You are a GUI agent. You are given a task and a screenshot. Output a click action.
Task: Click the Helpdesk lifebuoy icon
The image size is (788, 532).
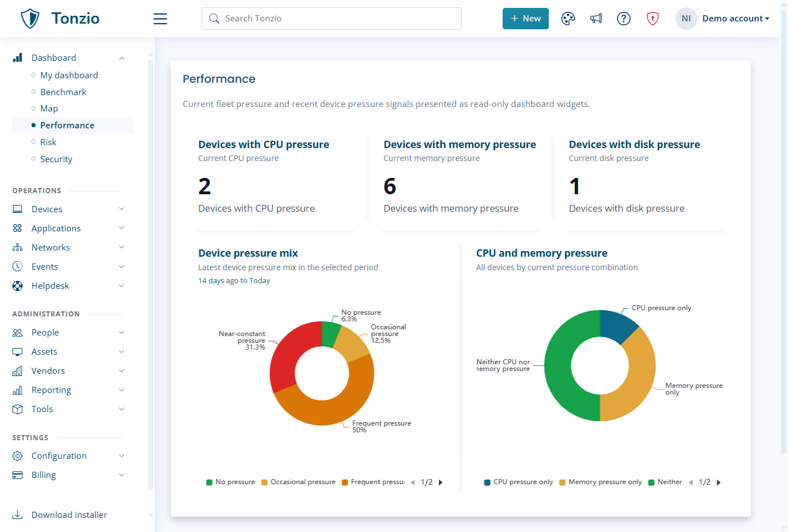click(x=17, y=285)
